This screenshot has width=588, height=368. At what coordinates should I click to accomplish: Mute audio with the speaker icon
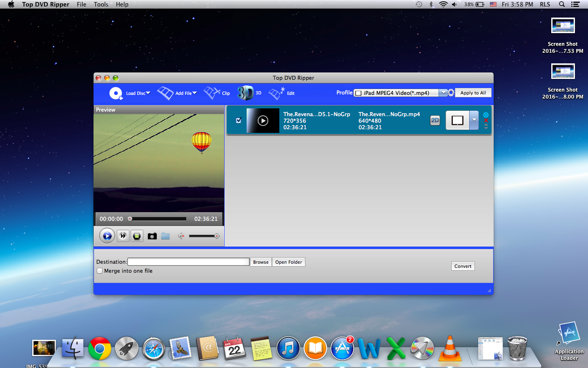[x=181, y=236]
